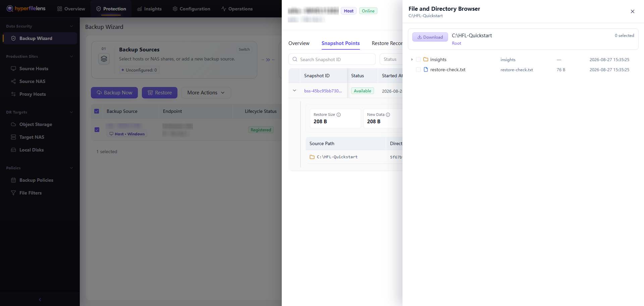Click the New Data info icon
This screenshot has height=306, width=644.
(388, 115)
